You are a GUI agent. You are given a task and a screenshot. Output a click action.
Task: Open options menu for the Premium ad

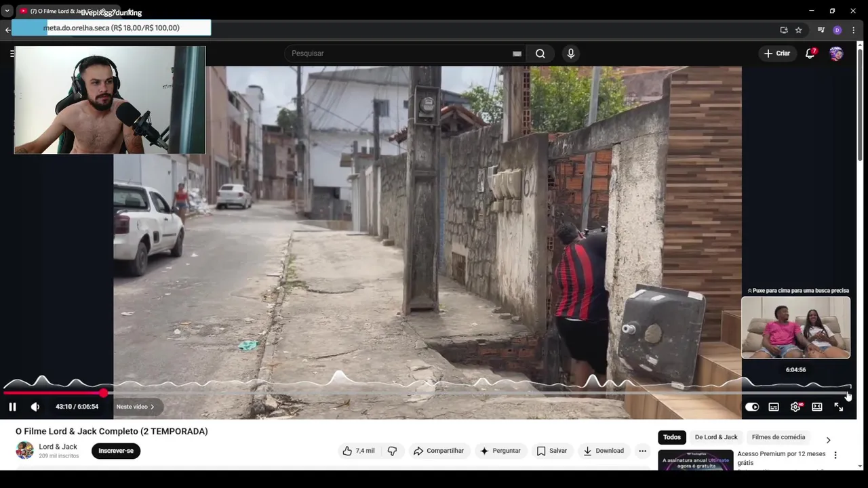(835, 455)
